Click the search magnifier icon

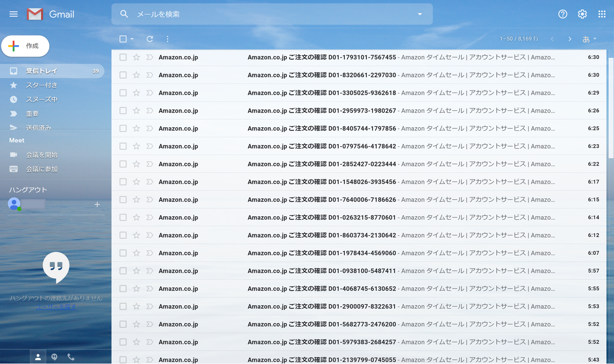click(x=124, y=14)
